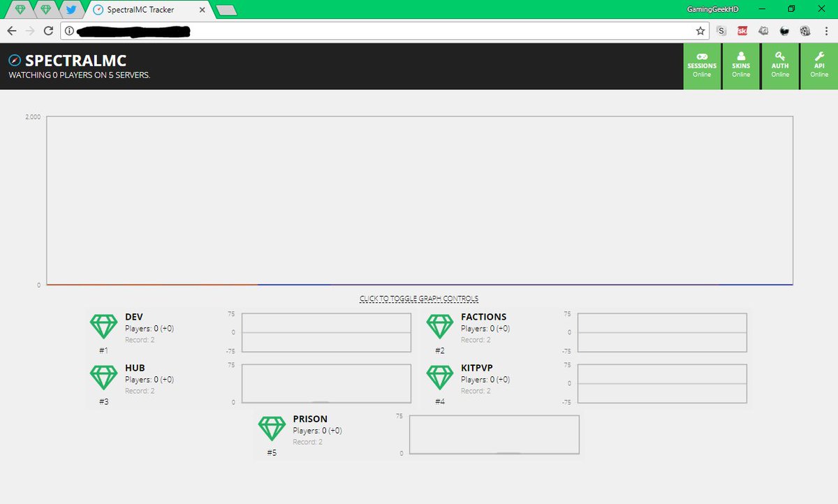Switch to the first diamond browser tab
Image resolution: width=838 pixels, height=504 pixels.
(x=20, y=10)
